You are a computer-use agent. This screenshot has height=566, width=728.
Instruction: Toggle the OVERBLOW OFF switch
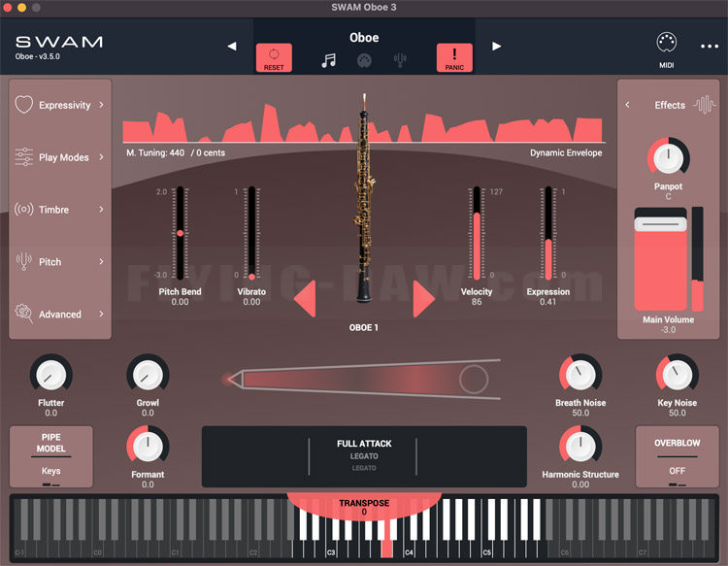pyautogui.click(x=677, y=457)
